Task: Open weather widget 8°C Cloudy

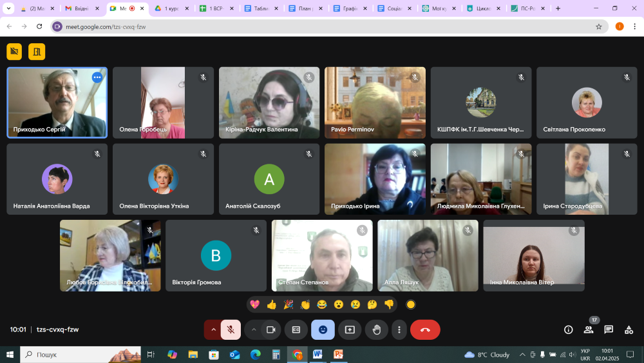Action: click(x=487, y=355)
